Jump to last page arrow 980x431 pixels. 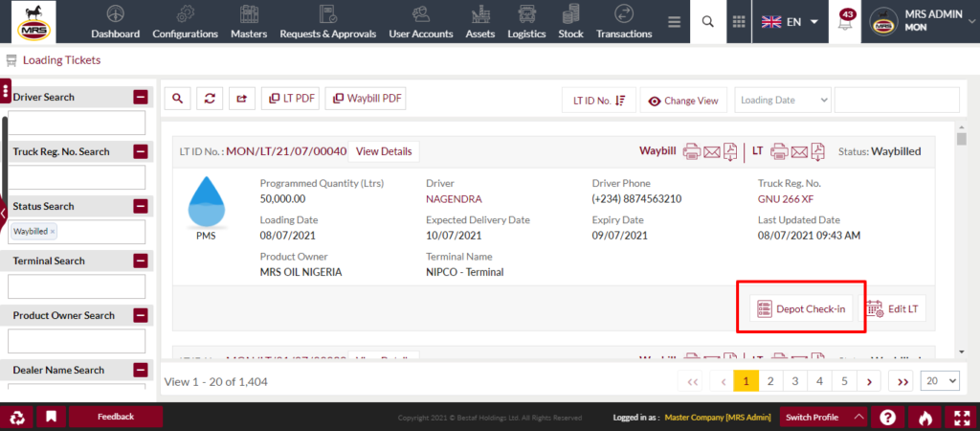point(902,381)
